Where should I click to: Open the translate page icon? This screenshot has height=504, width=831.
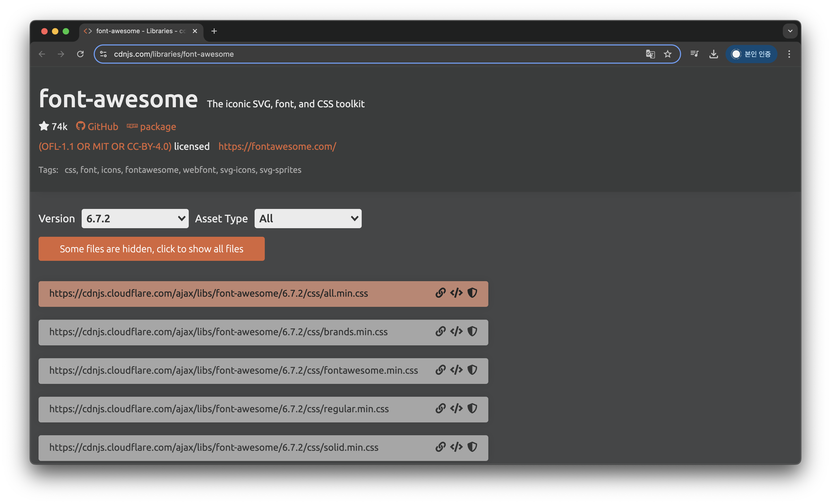(650, 54)
